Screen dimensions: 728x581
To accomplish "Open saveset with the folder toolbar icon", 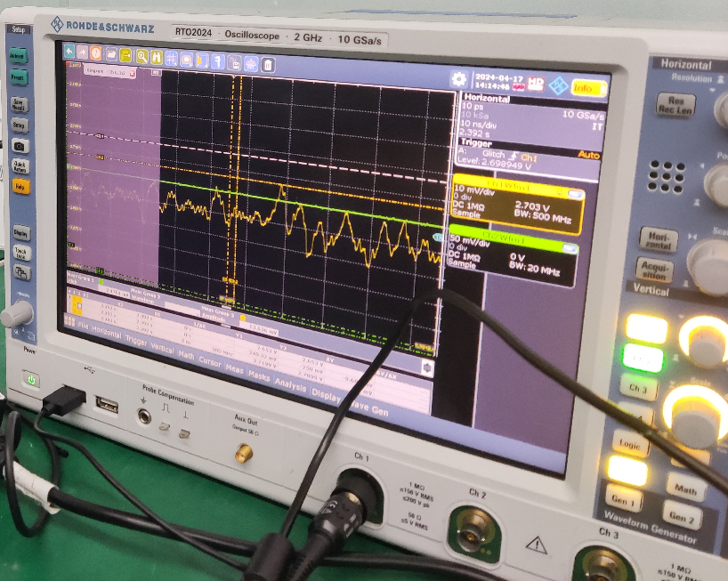I will (111, 54).
